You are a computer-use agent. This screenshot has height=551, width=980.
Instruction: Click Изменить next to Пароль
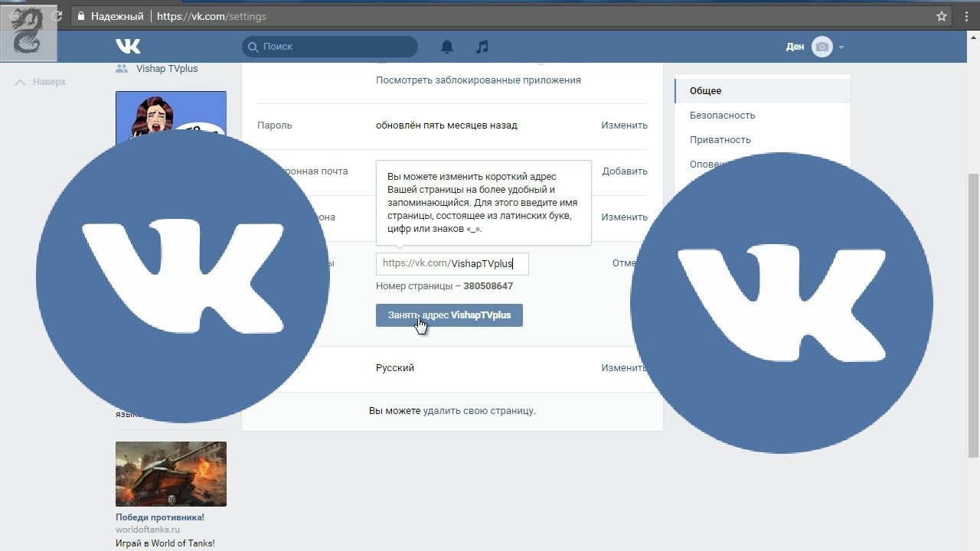pyautogui.click(x=624, y=126)
